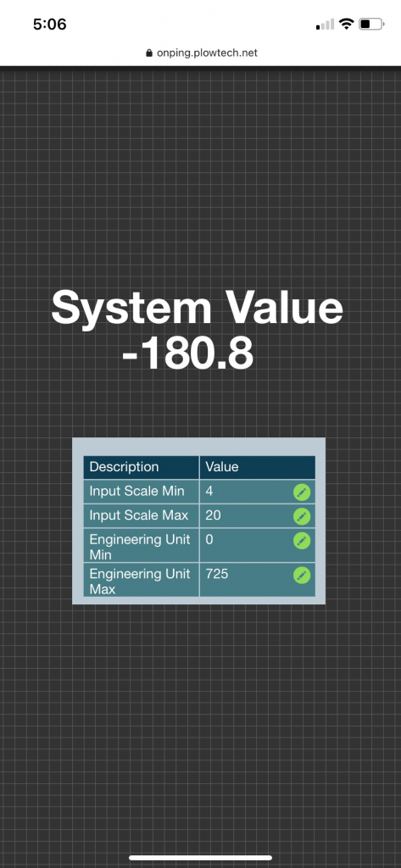The width and height of the screenshot is (401, 868).
Task: Tap the System Value heading
Action: coord(198,307)
